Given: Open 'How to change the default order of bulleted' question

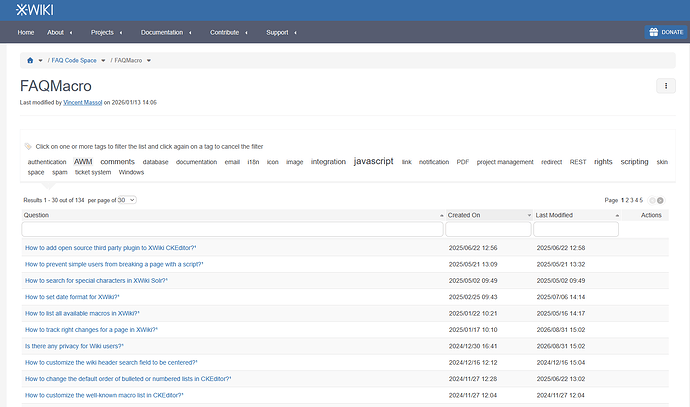Looking at the screenshot, I should 128,379.
